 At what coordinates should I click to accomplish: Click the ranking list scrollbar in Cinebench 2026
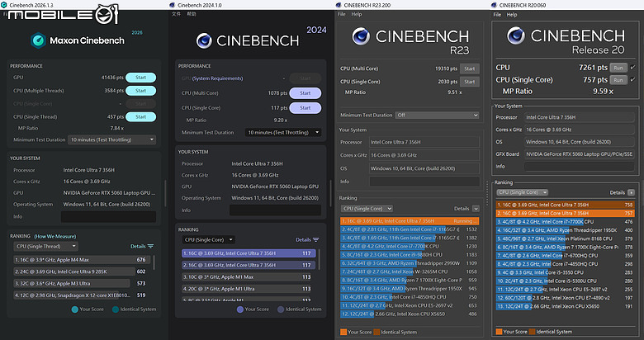click(x=154, y=262)
